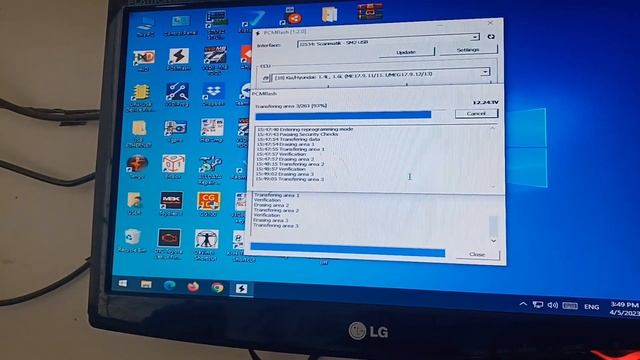Expand the Interface dropdown J2534 Scanmatik
Image resolution: width=640 pixels, height=360 pixels.
pos(476,37)
